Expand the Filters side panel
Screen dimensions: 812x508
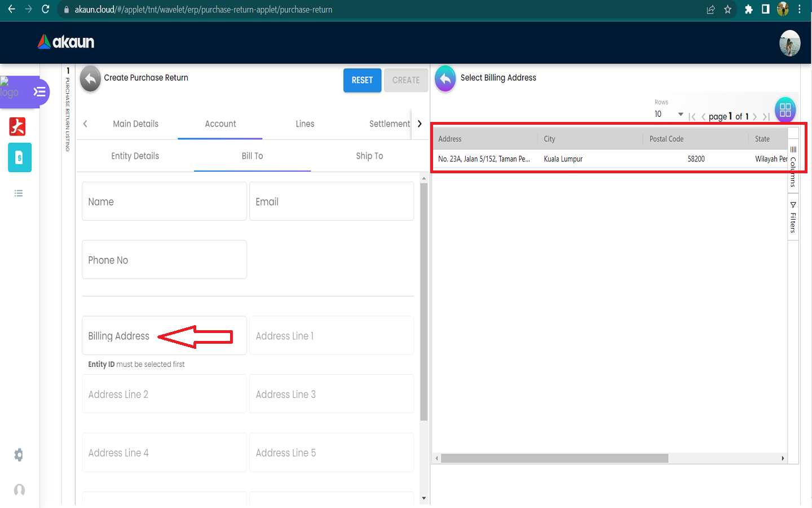pos(793,217)
